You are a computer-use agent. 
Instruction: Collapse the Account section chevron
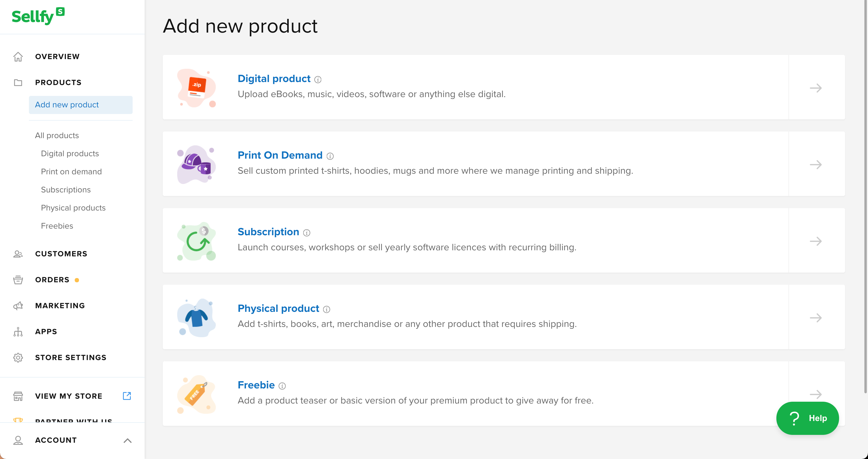coord(127,440)
